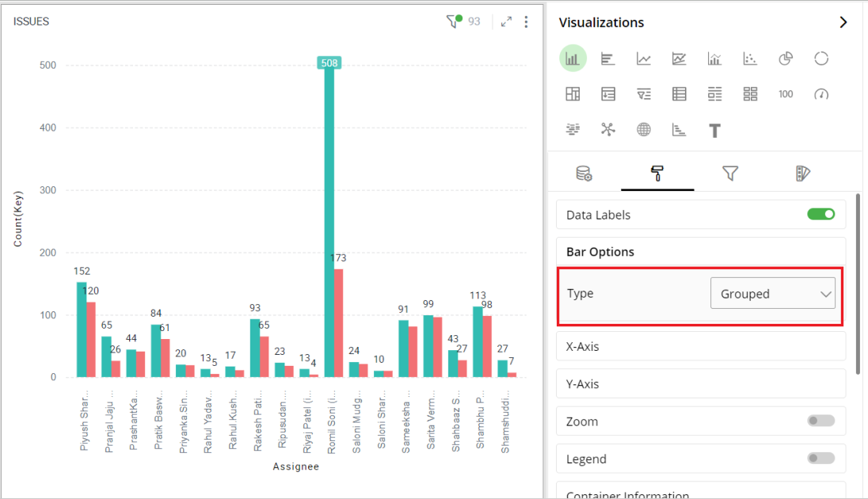Click the format panel vertical scrollbar
The image size is (868, 499).
(x=858, y=284)
